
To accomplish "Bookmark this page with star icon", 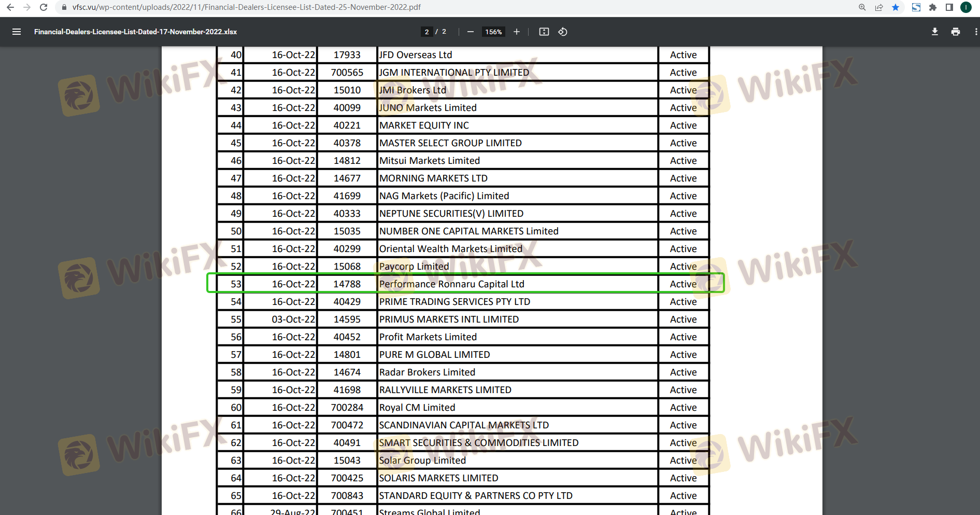I will coord(896,7).
